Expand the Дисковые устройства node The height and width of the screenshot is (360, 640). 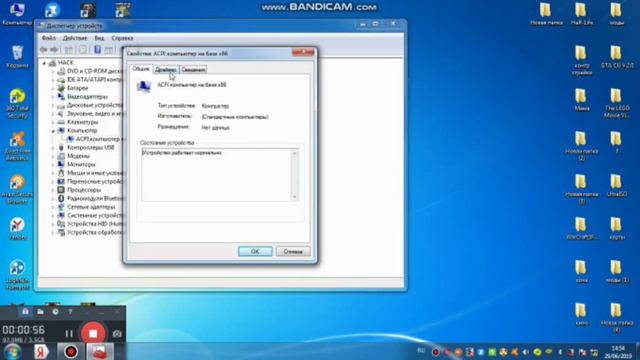tap(53, 105)
